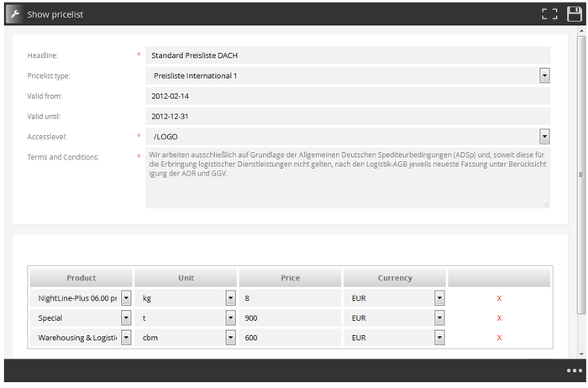Screen dimensions: 588x388
Task: Open the Accesslevel dropdown
Action: click(x=544, y=136)
